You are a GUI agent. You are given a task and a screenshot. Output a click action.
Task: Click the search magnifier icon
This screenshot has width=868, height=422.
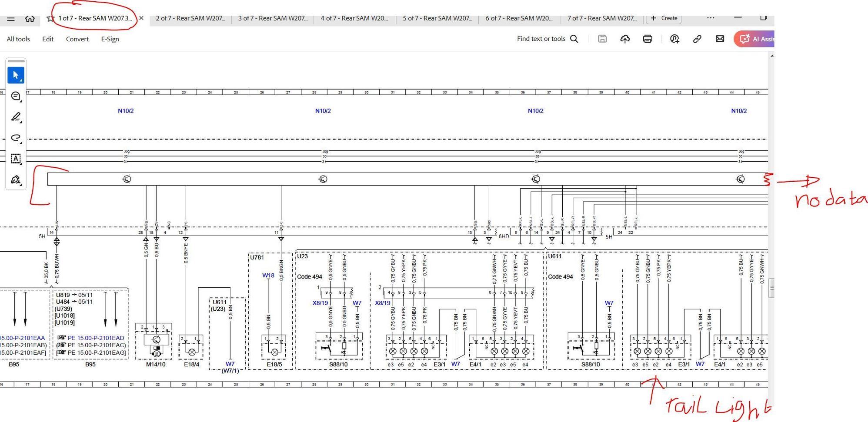(x=574, y=39)
